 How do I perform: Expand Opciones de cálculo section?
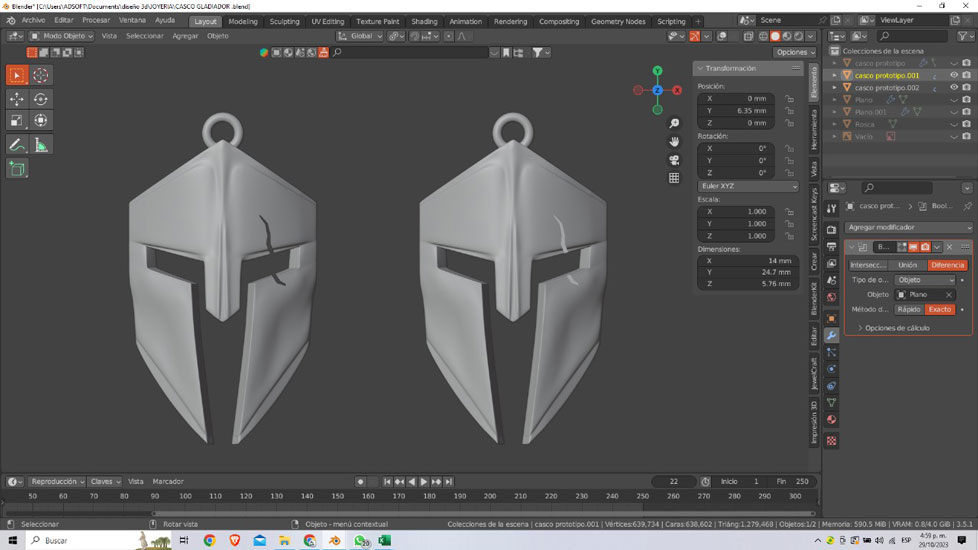coord(897,328)
